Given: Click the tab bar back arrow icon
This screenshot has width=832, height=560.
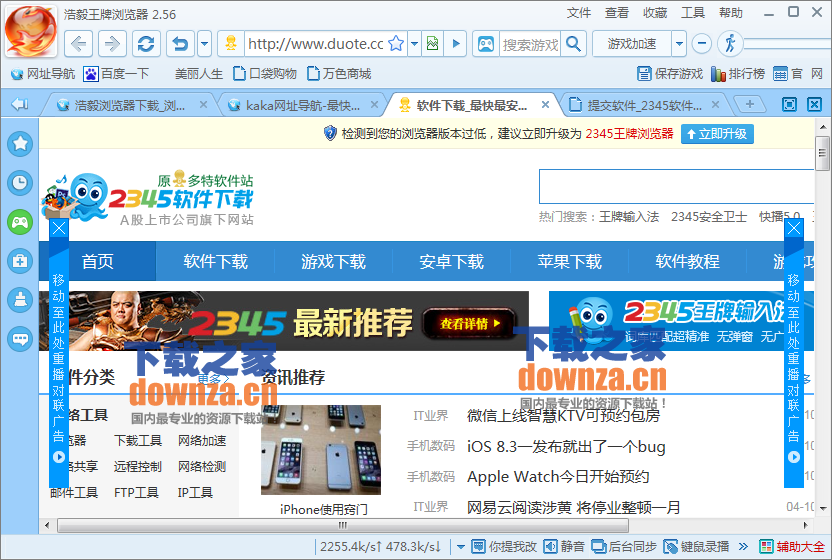Looking at the screenshot, I should tap(20, 104).
